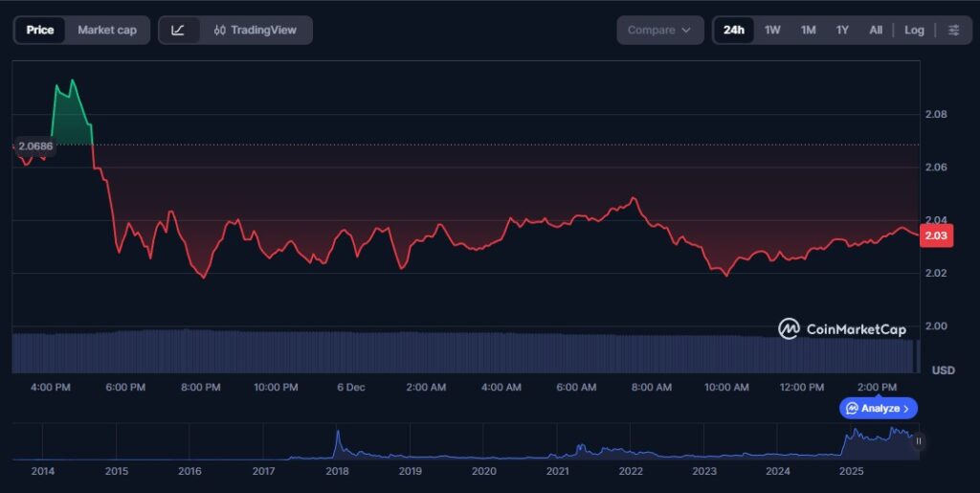Click the 4:00 PM time label
The width and height of the screenshot is (980, 493).
[x=51, y=388]
